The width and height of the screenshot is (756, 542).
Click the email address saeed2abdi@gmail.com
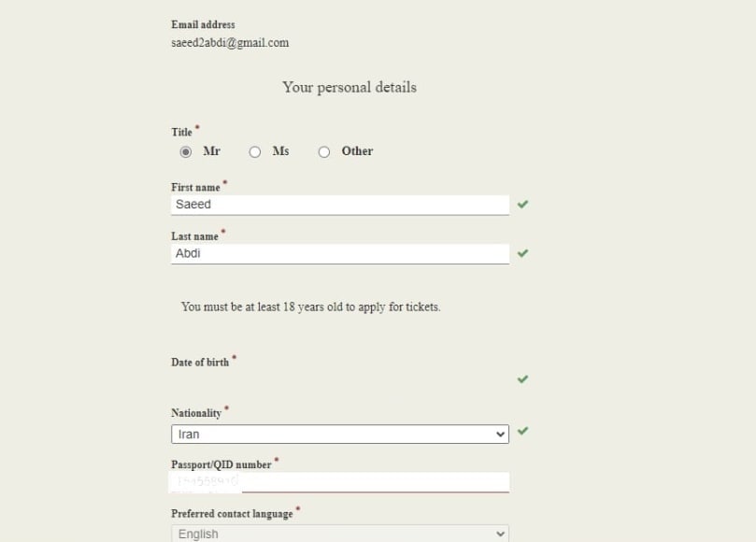tap(230, 43)
